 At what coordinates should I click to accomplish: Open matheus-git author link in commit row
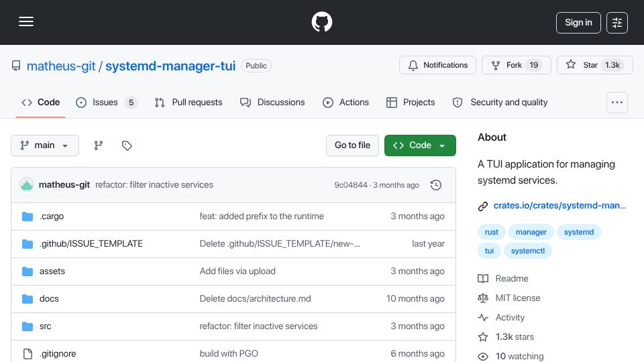pos(64,185)
